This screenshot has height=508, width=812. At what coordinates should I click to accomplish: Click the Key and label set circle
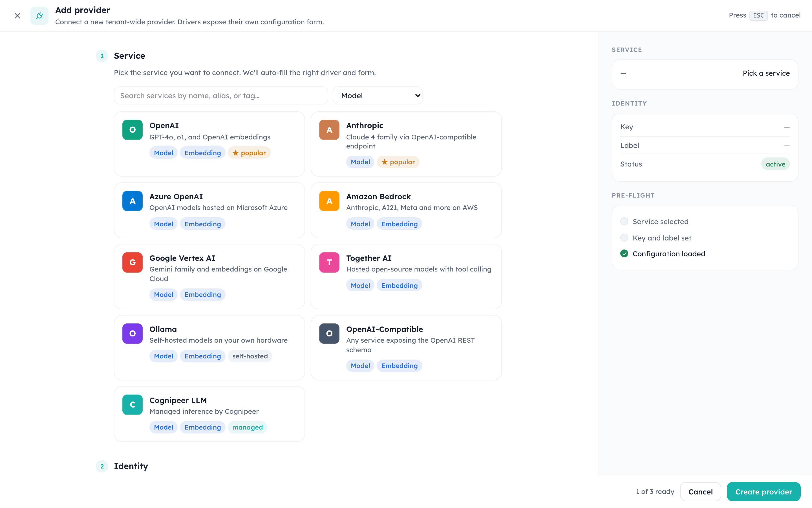click(x=624, y=238)
